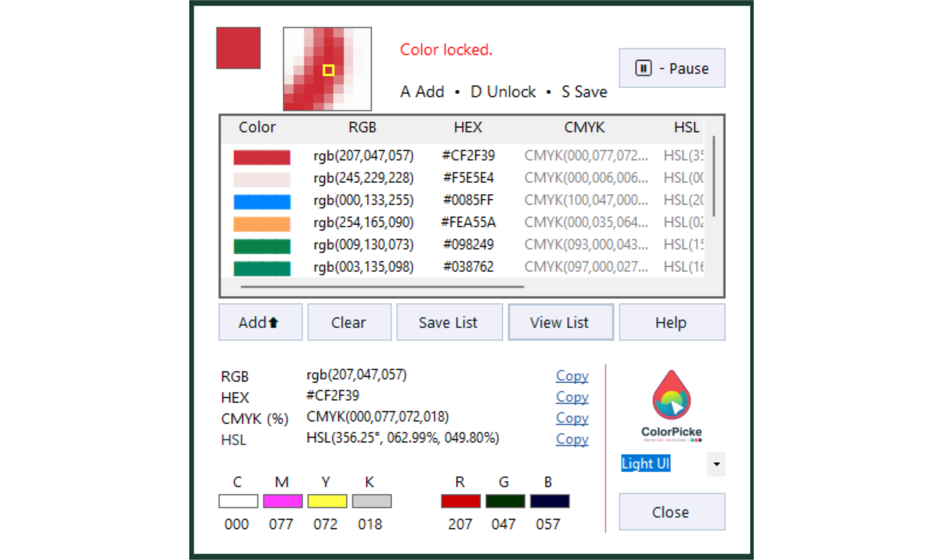Open Help
Image resolution: width=943 pixels, height=560 pixels.
672,322
